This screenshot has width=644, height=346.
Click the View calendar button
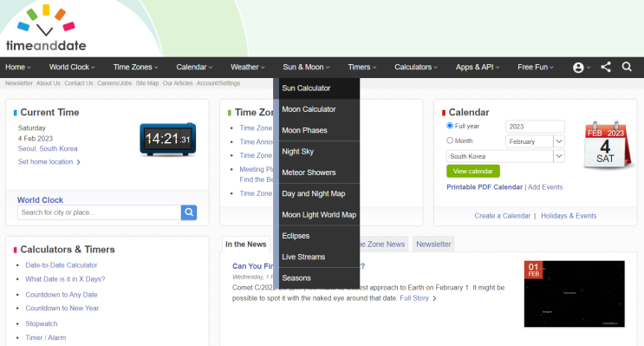(473, 171)
